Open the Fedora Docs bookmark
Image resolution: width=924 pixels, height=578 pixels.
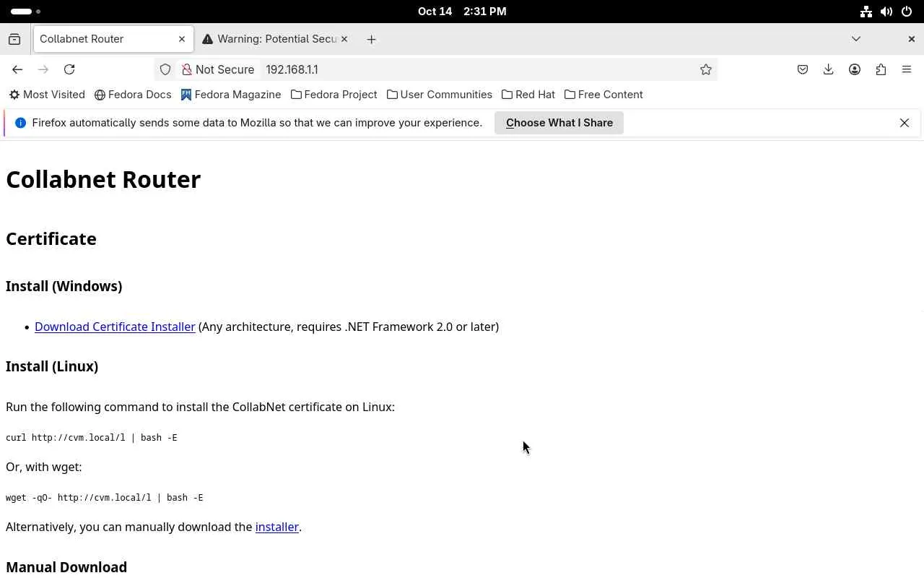(133, 95)
